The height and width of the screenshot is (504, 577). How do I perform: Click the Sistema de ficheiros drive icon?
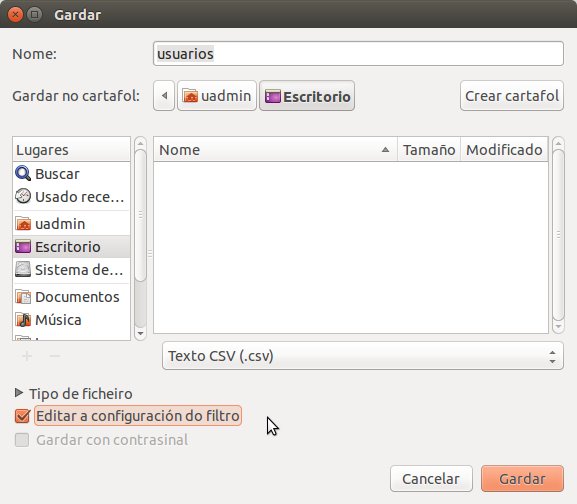[23, 269]
